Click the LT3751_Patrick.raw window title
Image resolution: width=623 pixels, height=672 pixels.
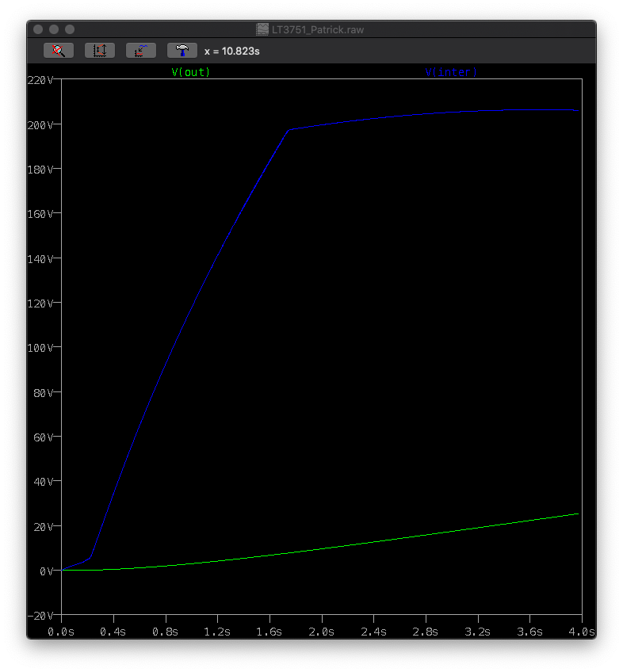[318, 29]
